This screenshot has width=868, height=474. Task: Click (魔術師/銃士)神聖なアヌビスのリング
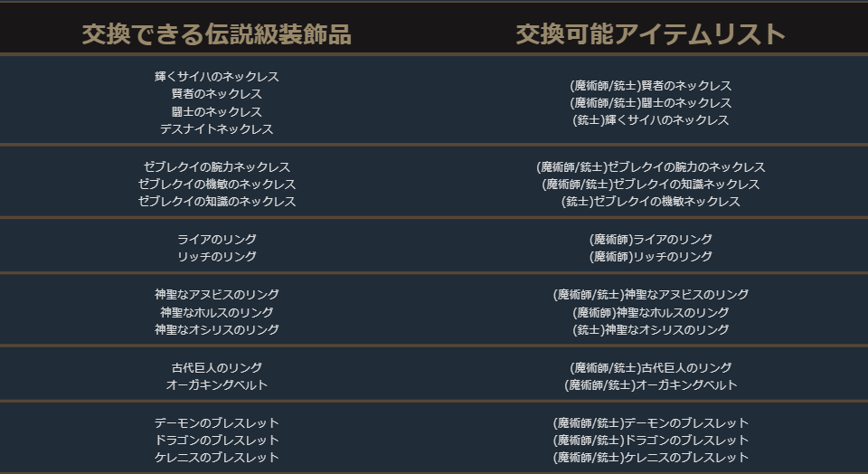650,295
